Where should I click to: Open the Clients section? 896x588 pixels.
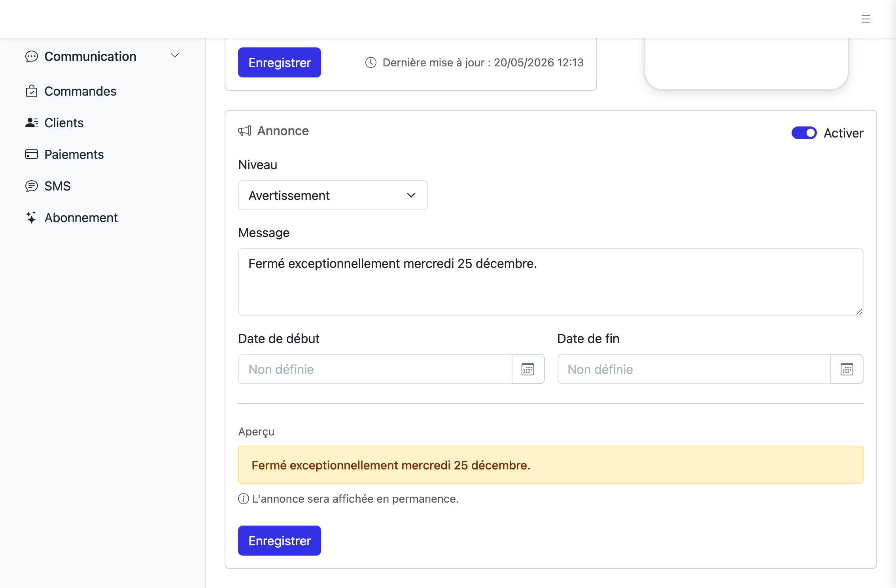tap(64, 123)
